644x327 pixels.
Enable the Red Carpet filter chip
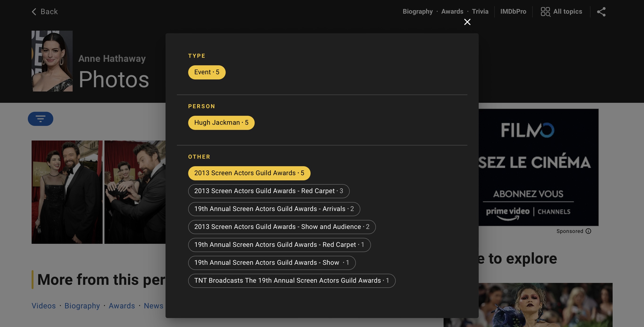[269, 191]
